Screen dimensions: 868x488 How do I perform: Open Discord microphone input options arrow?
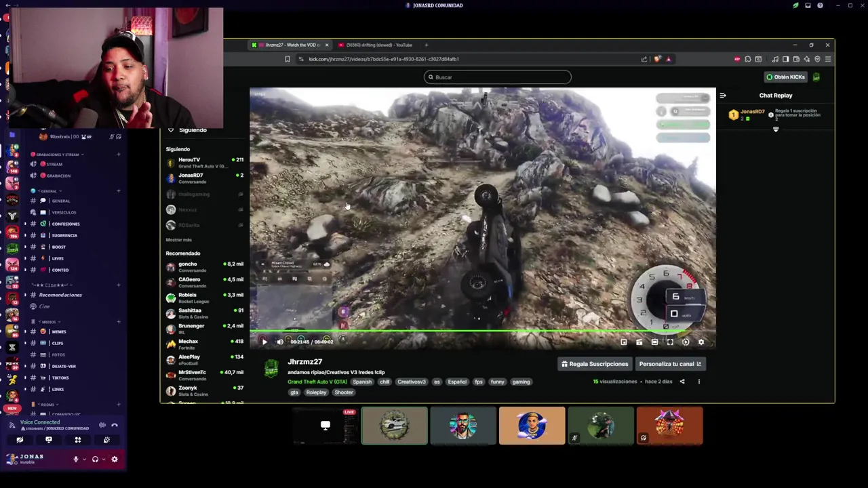pos(84,460)
